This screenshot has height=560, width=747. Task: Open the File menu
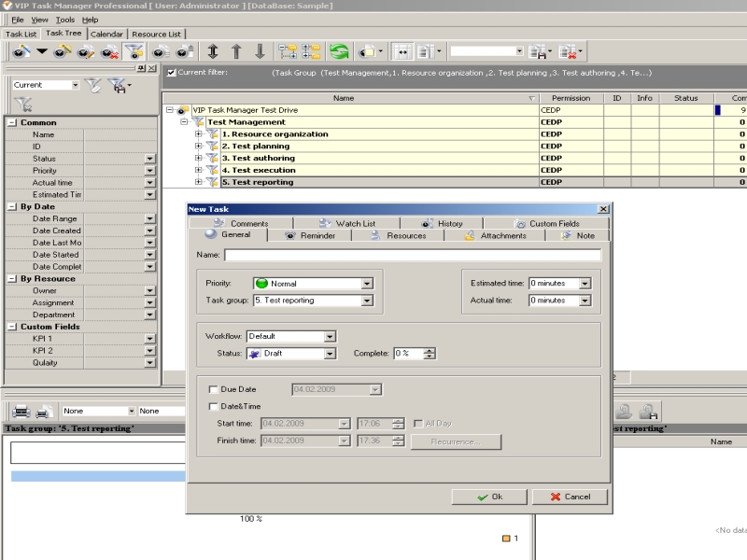coord(18,20)
